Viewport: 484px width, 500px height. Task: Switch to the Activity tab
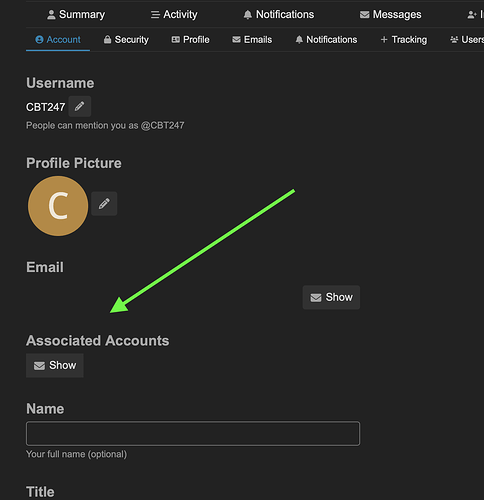point(174,15)
